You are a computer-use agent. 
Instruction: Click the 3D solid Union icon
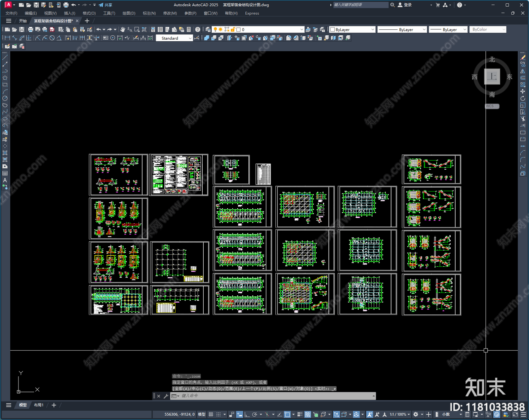(x=207, y=38)
